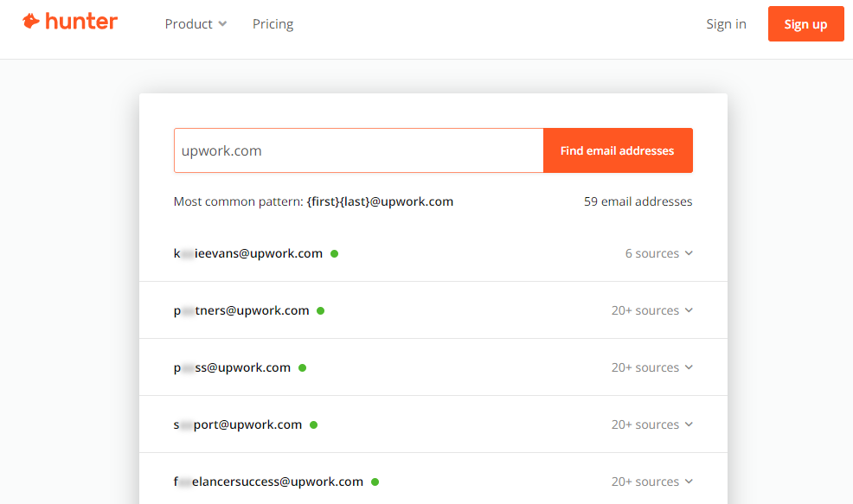Expand 20+ sources for support email
This screenshot has width=853, height=504.
click(651, 424)
